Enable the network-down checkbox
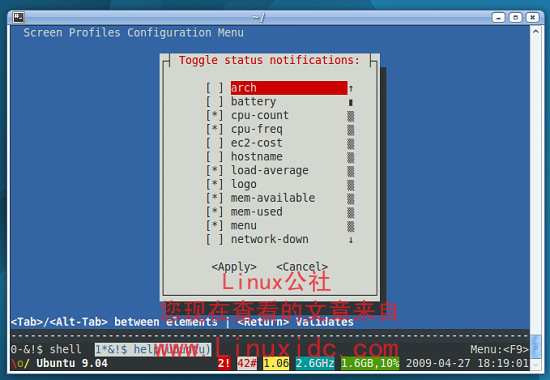The image size is (550, 380). [214, 239]
